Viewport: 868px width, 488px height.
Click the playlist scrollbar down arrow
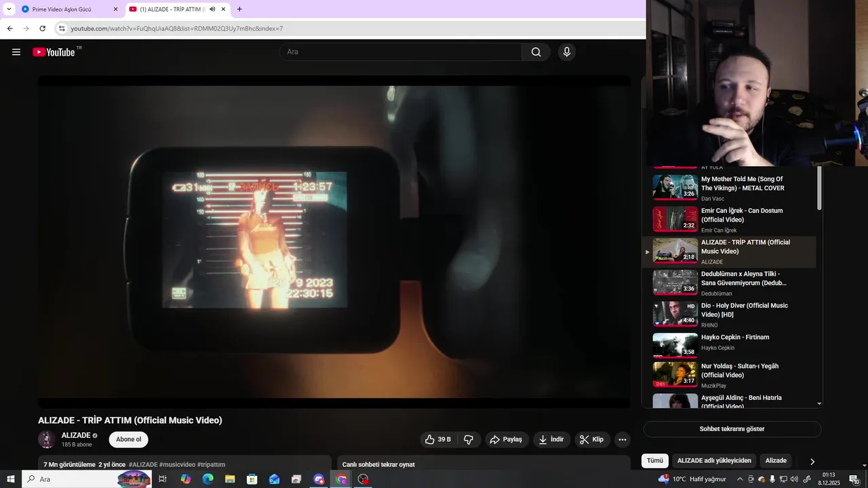pos(819,404)
